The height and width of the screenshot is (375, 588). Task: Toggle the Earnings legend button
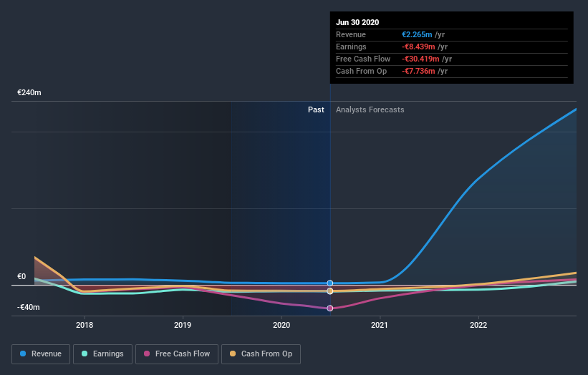click(x=102, y=354)
